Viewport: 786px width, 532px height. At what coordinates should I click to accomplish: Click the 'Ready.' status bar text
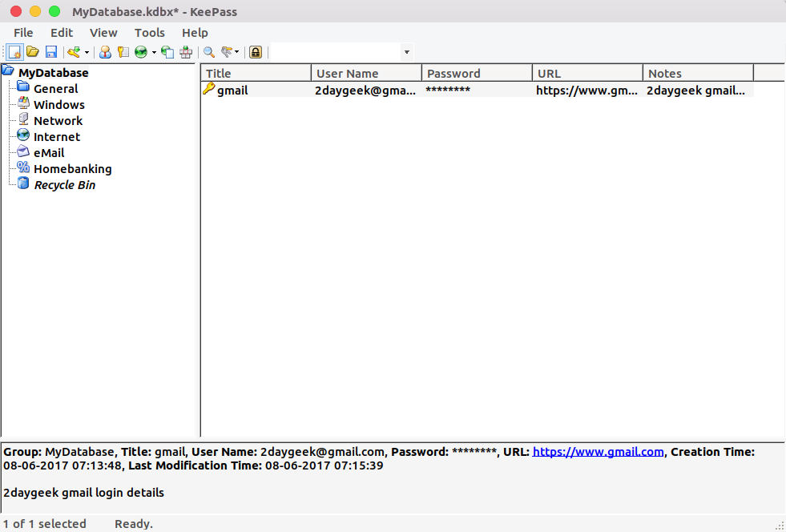134,524
